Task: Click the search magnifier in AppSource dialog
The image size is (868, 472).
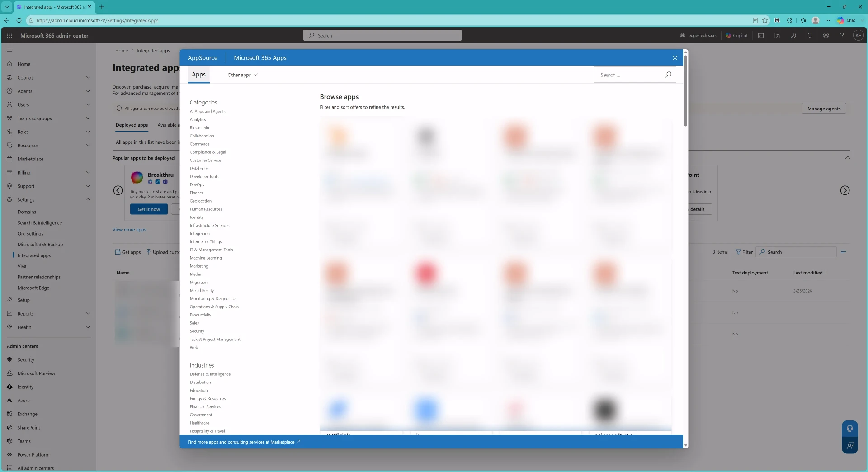Action: pos(668,75)
